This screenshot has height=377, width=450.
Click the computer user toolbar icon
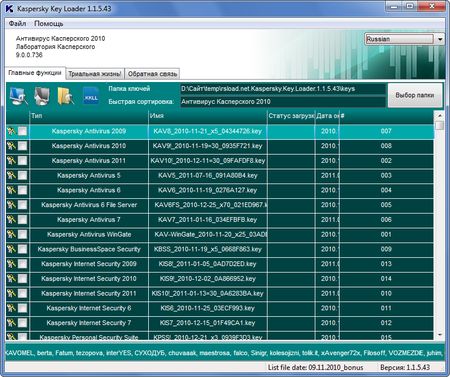[42, 96]
